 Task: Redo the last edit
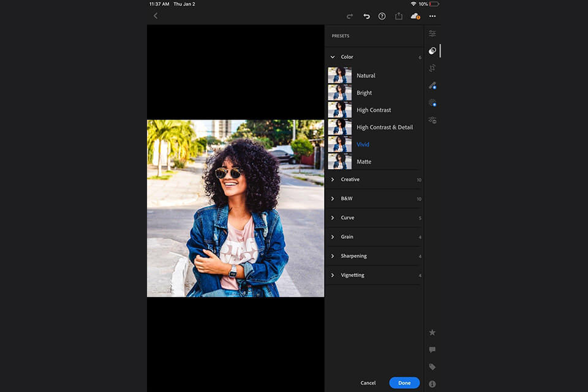pyautogui.click(x=351, y=17)
